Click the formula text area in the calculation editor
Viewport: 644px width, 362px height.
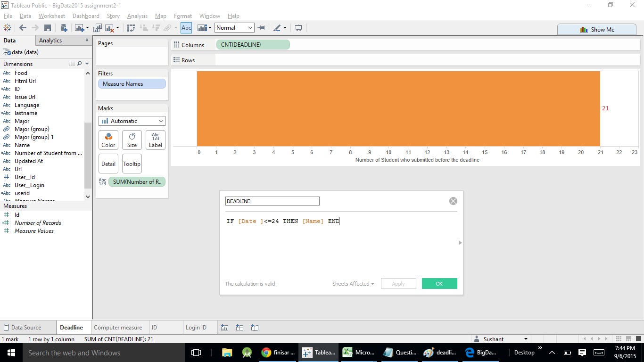click(x=340, y=245)
